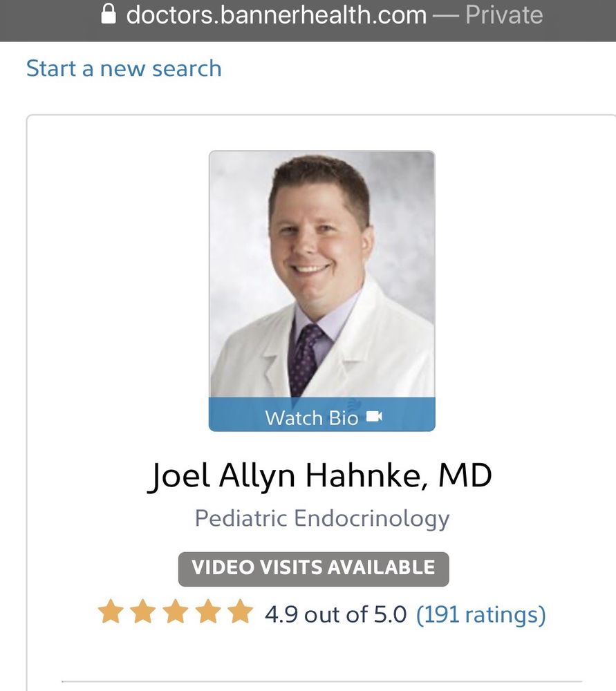
Task: Click the fourth gold rating star
Action: [207, 612]
